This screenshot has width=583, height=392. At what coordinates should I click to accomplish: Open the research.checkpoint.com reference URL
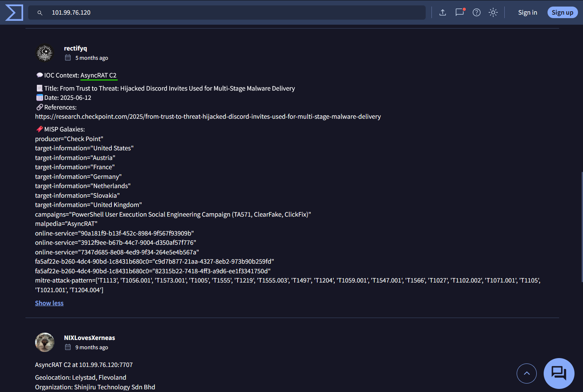click(208, 117)
